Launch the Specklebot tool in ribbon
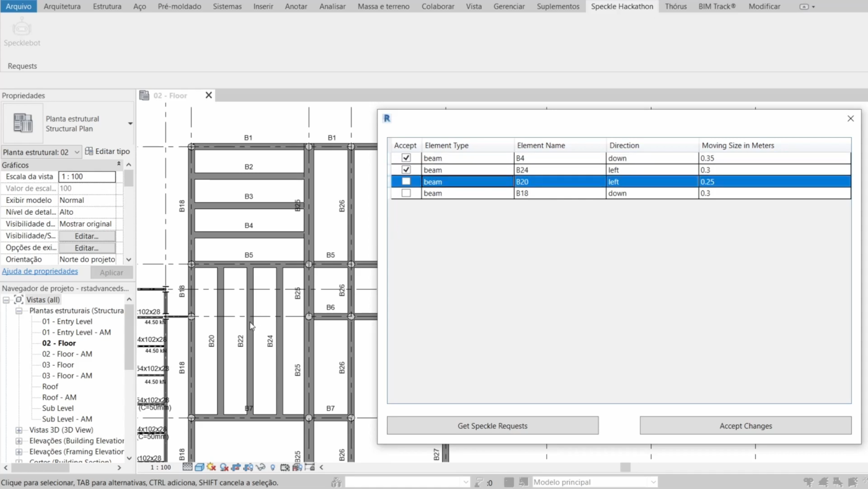 coord(22,32)
